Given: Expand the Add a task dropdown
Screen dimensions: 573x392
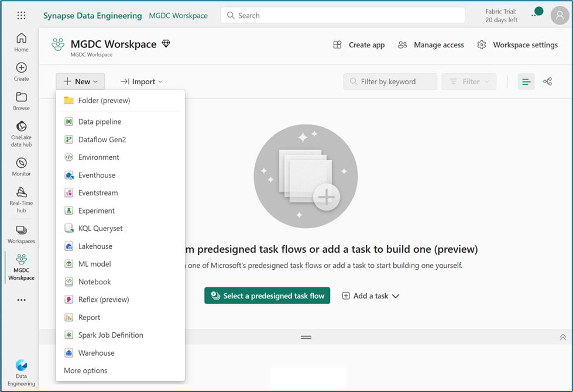Looking at the screenshot, I should (370, 296).
